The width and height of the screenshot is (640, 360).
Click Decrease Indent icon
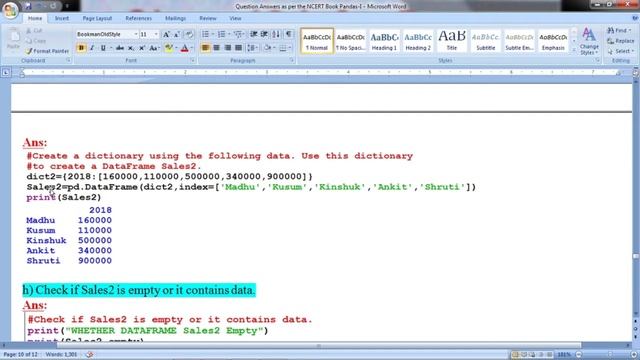[x=253, y=34]
